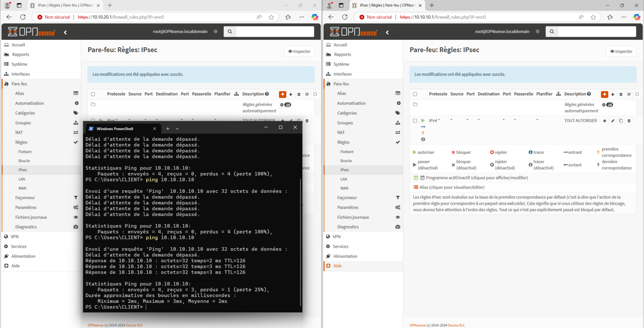
Task: Expand VPN menu in left sidebar
Action: (x=15, y=237)
